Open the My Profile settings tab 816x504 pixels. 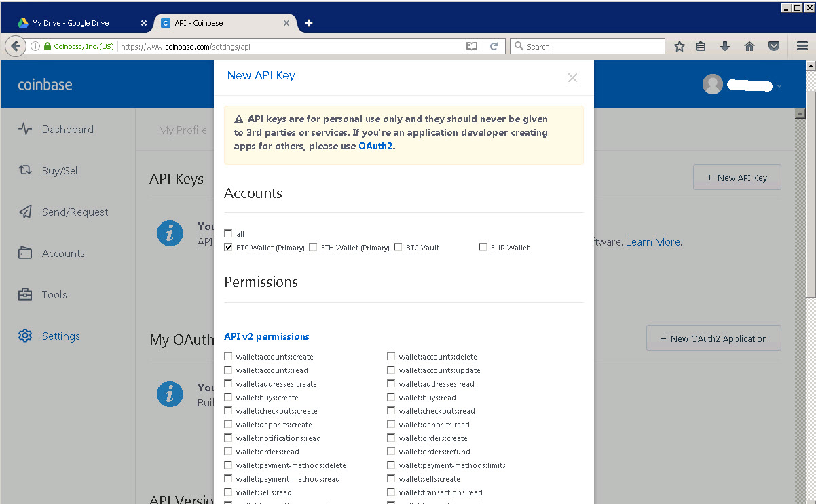(x=183, y=130)
